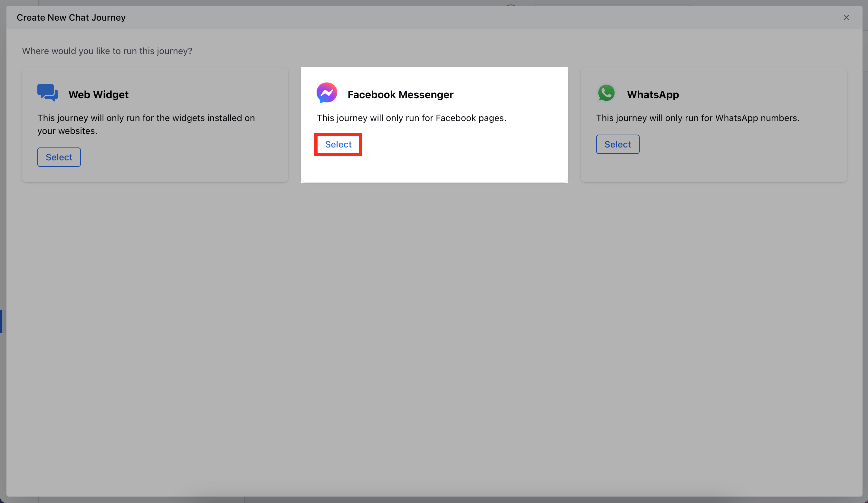
Task: Click Select under WhatsApp
Action: pos(618,144)
